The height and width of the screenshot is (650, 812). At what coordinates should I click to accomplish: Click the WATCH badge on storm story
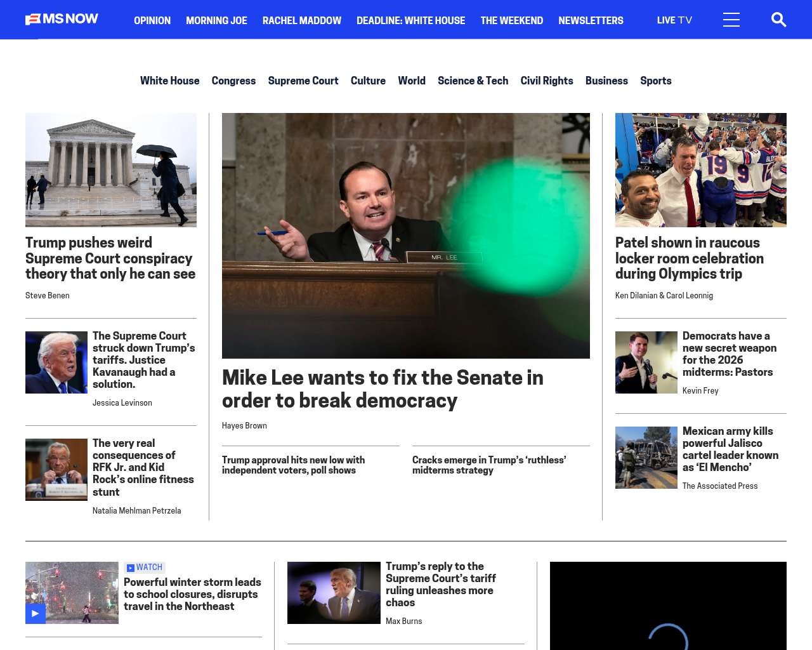145,567
